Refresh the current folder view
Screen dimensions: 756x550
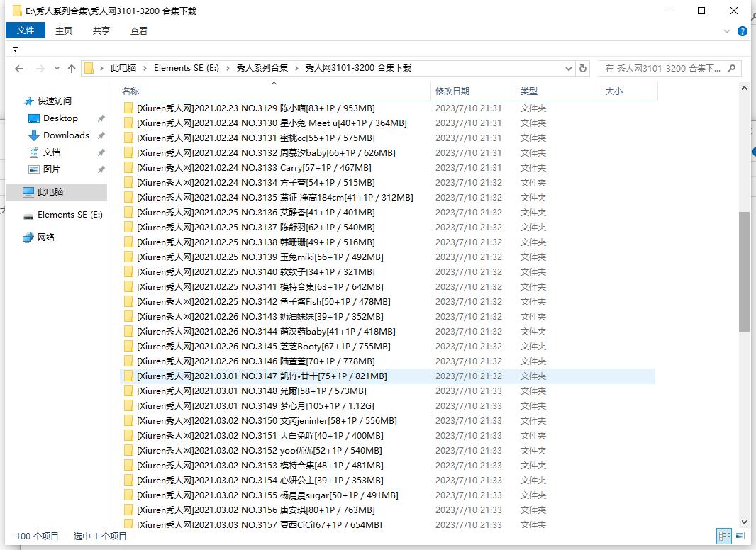coord(582,69)
